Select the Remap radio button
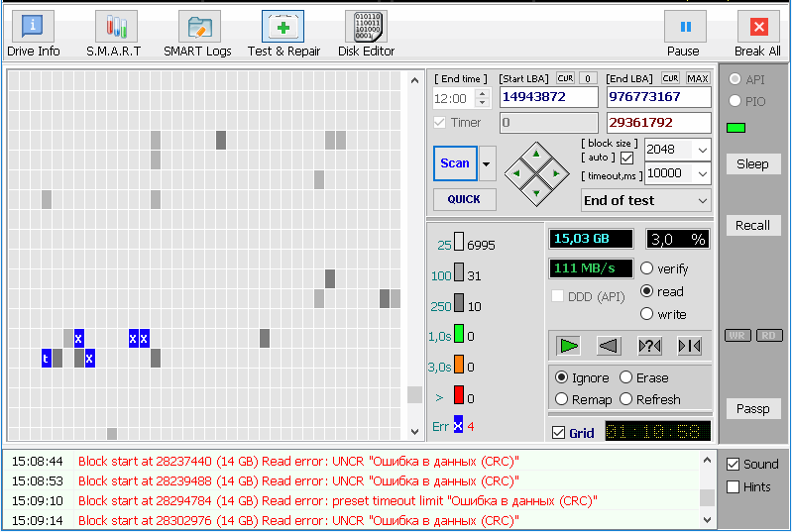Viewport: 792px width, 532px height. (561, 399)
